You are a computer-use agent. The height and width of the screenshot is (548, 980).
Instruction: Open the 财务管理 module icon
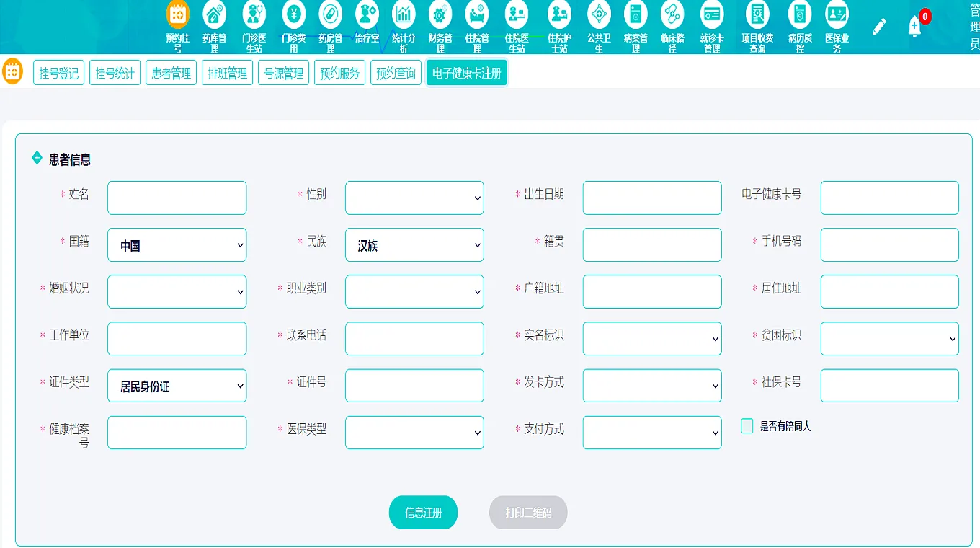click(440, 14)
